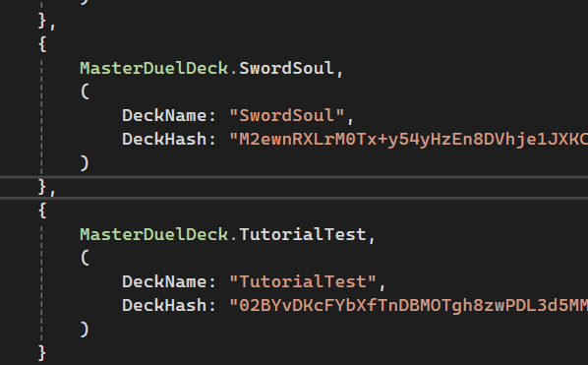Image resolution: width=588 pixels, height=365 pixels.
Task: Click the DeckHash label in TutorialTest entry
Action: click(x=164, y=305)
